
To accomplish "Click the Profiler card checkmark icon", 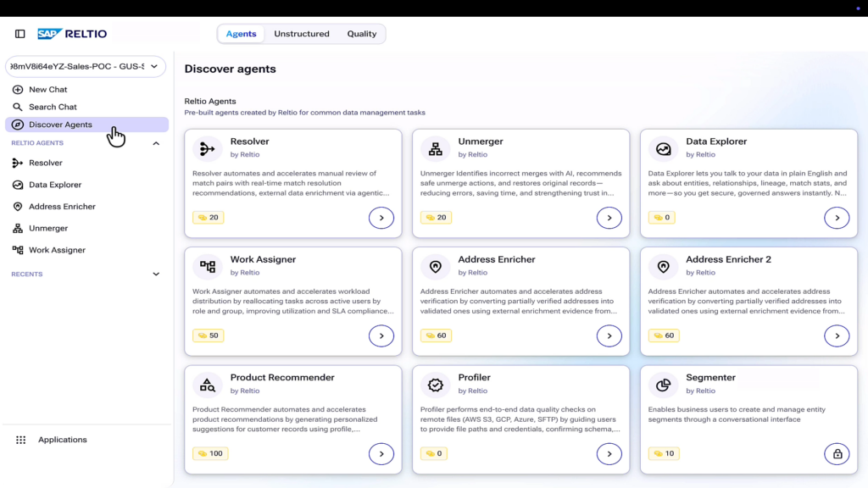I will (436, 385).
